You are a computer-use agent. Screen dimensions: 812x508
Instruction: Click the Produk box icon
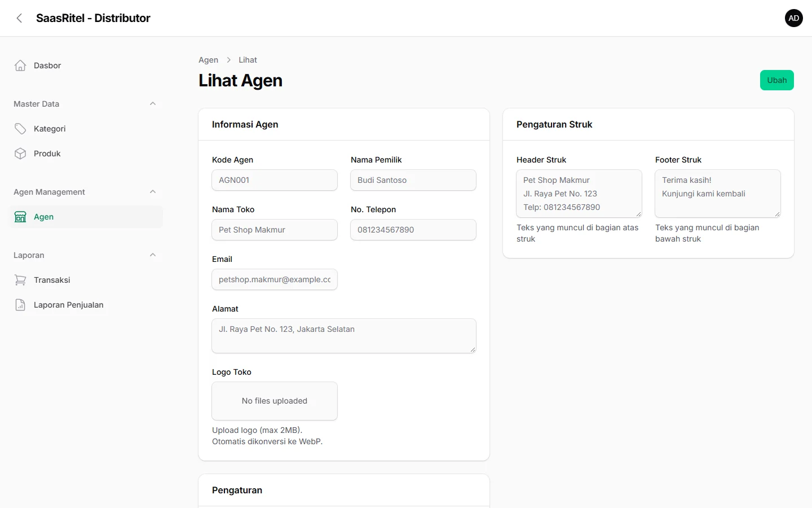tap(20, 154)
